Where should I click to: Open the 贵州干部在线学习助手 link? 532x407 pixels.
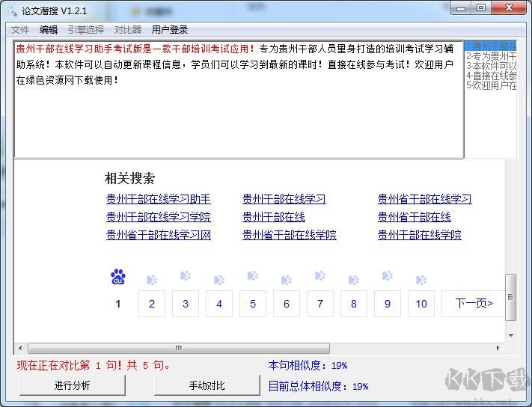coord(159,199)
